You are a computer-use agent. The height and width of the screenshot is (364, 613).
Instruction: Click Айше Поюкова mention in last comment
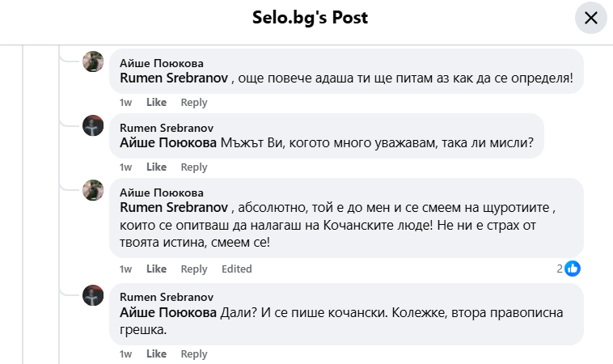coord(168,313)
